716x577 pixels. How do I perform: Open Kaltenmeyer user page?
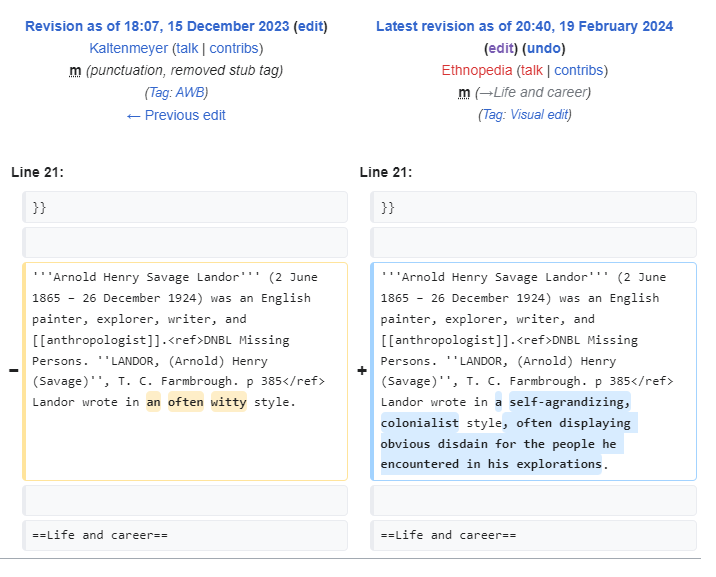[129, 48]
